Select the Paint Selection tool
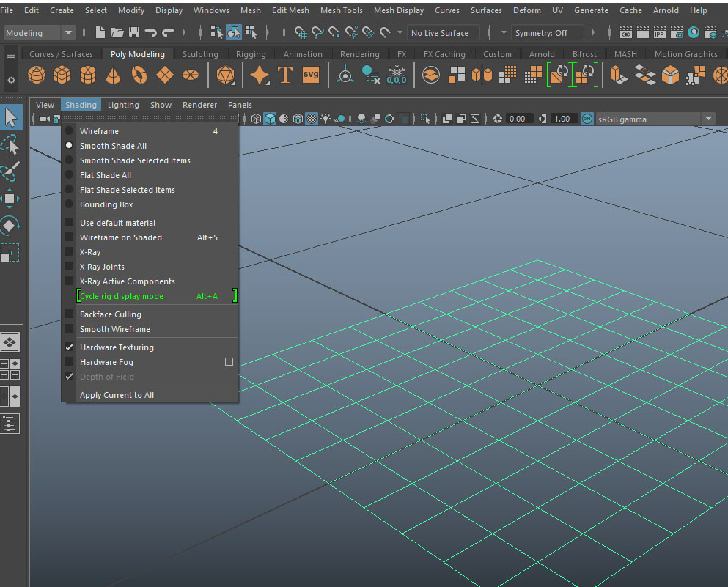The width and height of the screenshot is (728, 587). (x=10, y=171)
